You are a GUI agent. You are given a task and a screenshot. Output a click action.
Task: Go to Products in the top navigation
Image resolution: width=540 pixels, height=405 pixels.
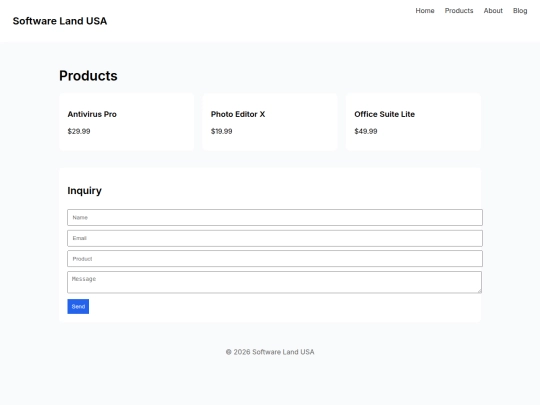point(459,11)
